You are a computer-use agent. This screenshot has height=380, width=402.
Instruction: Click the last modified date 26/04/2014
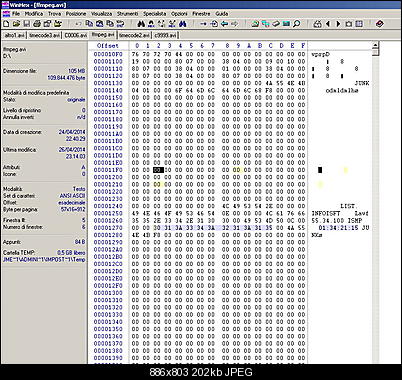coord(72,149)
